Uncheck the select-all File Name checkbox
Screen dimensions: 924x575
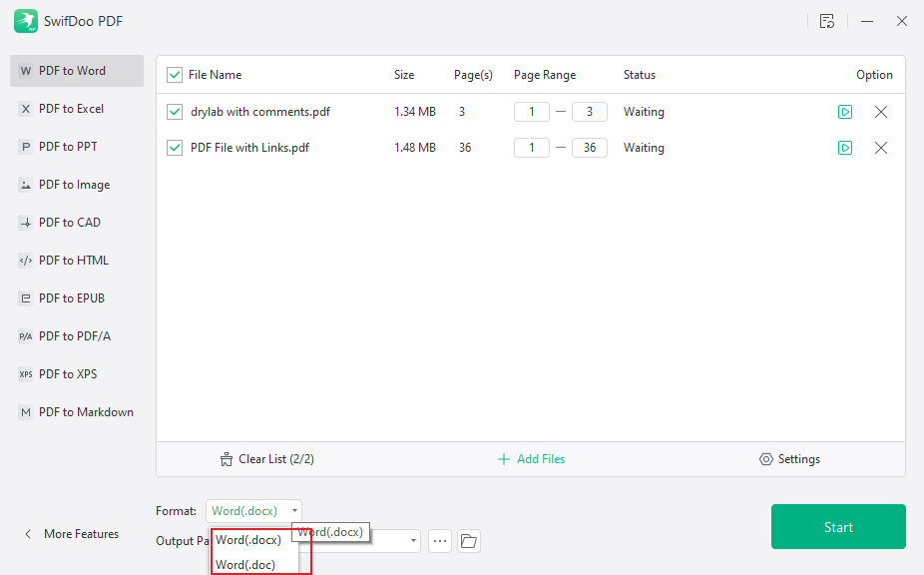tap(175, 74)
